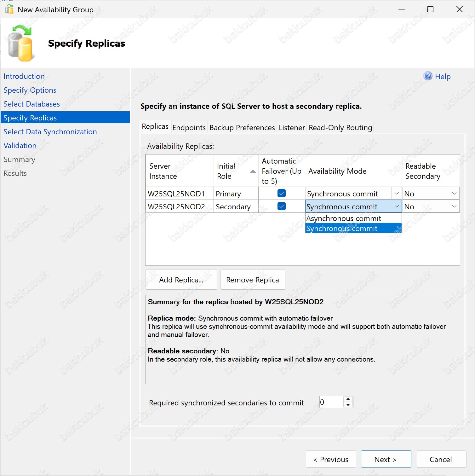Click the Initial Role sort arrow

click(x=253, y=171)
